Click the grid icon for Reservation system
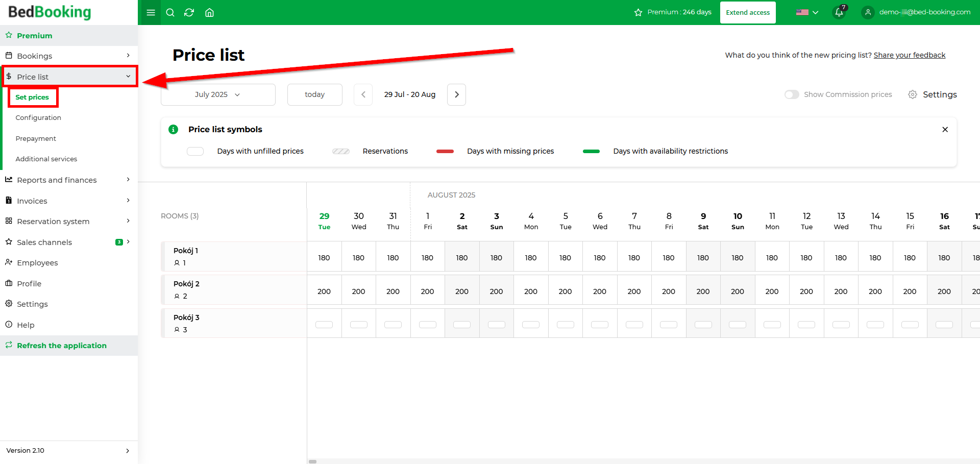Viewport: 980px width, 464px height. click(x=9, y=221)
